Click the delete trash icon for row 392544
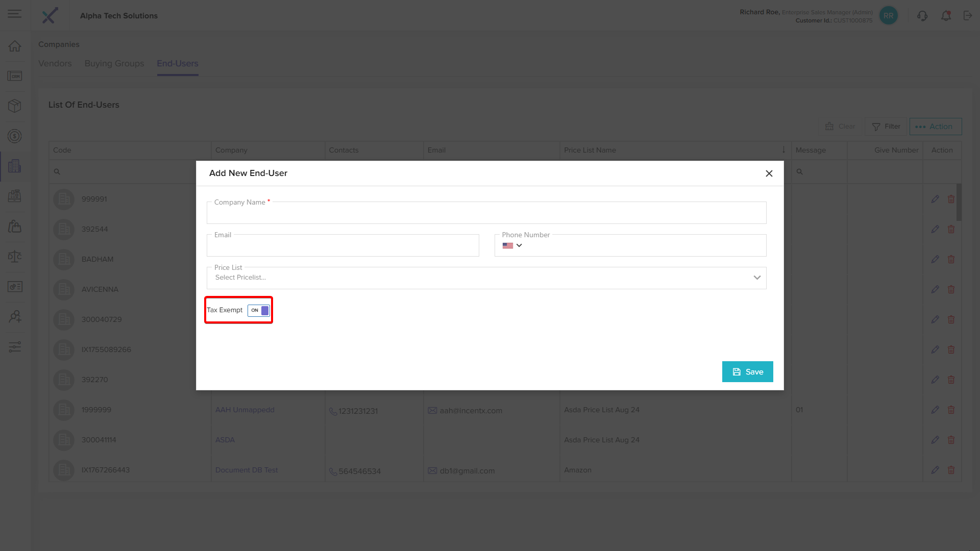 (x=951, y=229)
